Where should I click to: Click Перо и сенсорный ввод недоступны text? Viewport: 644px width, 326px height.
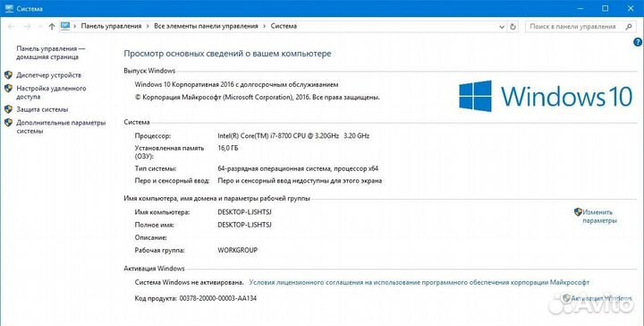point(300,181)
